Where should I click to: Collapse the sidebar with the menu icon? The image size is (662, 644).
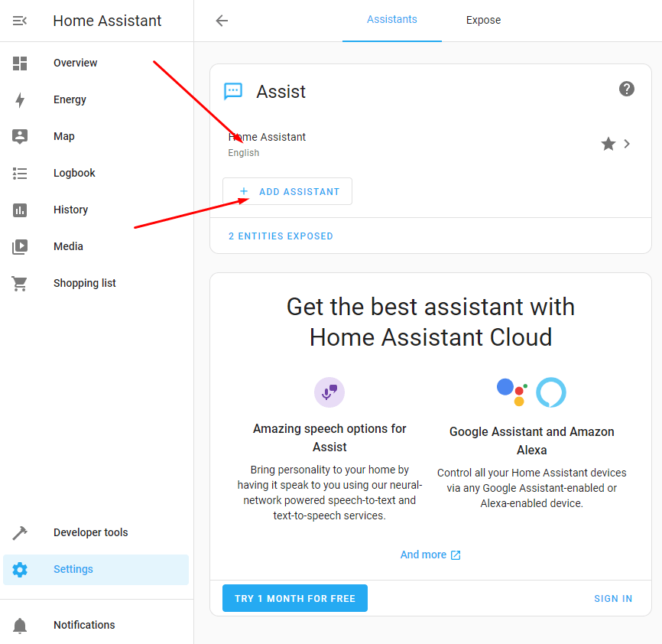[19, 21]
